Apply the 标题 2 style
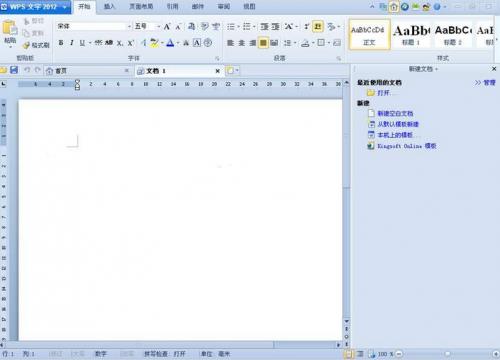The height and width of the screenshot is (360, 500). (x=453, y=35)
